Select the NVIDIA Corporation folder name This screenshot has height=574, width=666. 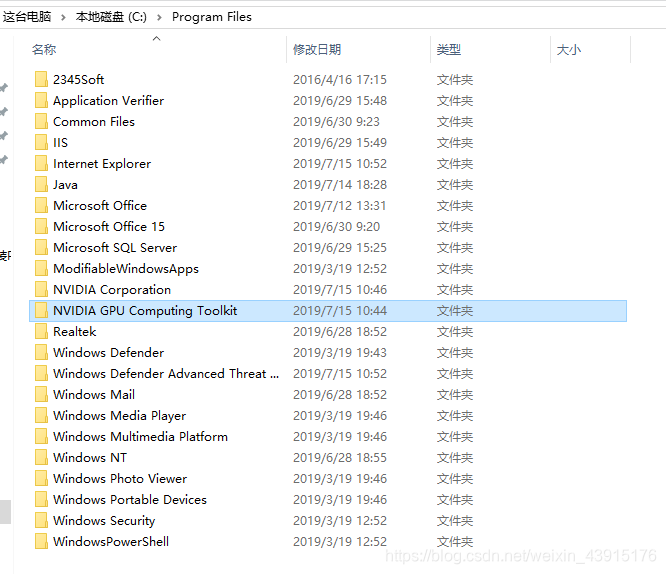click(112, 289)
